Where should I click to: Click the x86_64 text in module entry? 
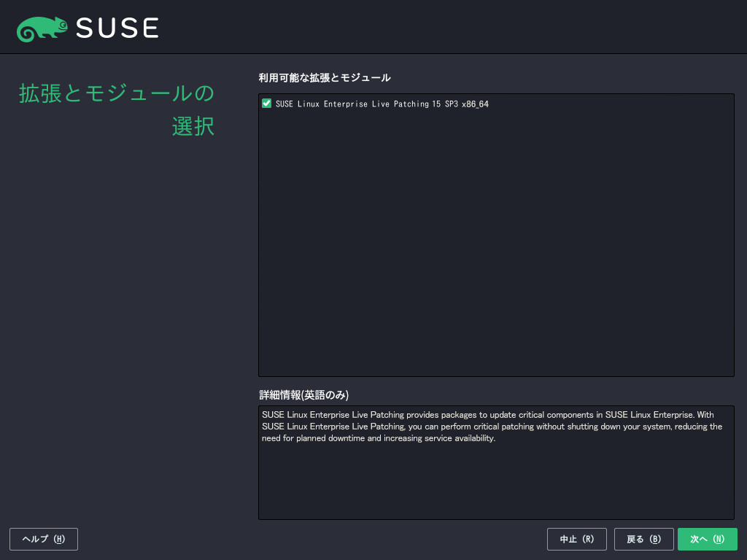tap(475, 104)
